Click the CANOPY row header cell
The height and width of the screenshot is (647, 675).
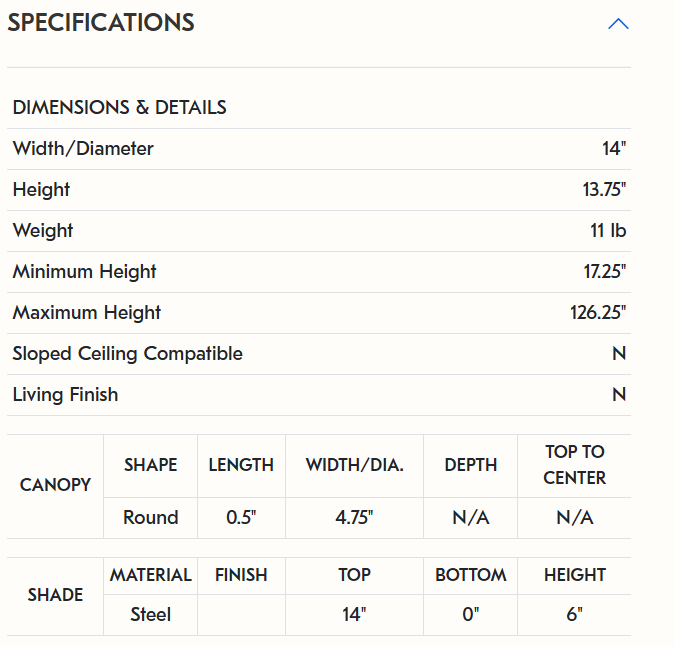[x=55, y=485]
